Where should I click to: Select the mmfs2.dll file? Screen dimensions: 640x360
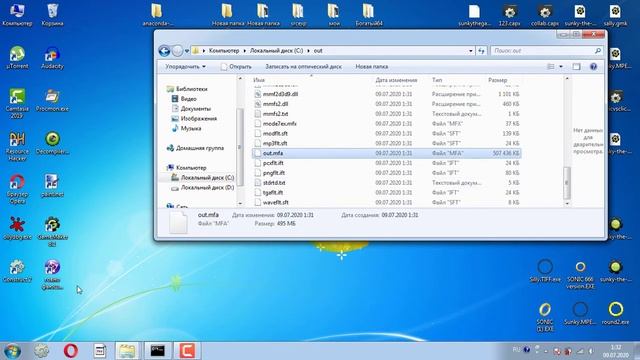point(275,104)
